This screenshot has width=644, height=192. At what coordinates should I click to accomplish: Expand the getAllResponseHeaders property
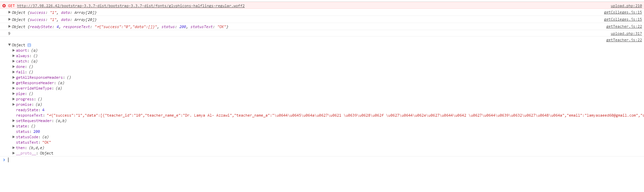click(14, 77)
